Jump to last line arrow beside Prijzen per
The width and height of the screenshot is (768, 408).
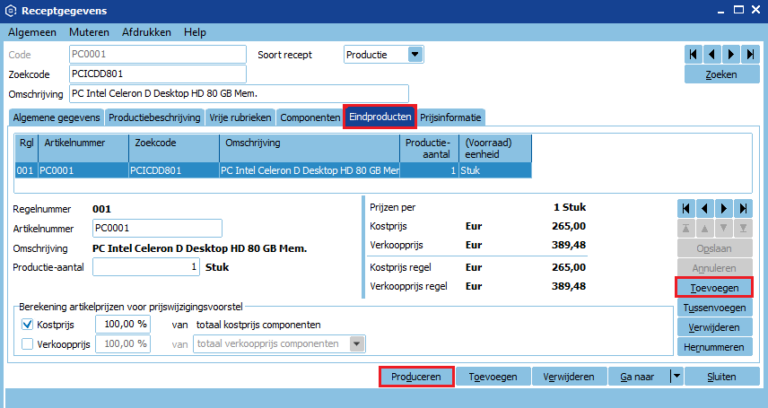tap(743, 208)
